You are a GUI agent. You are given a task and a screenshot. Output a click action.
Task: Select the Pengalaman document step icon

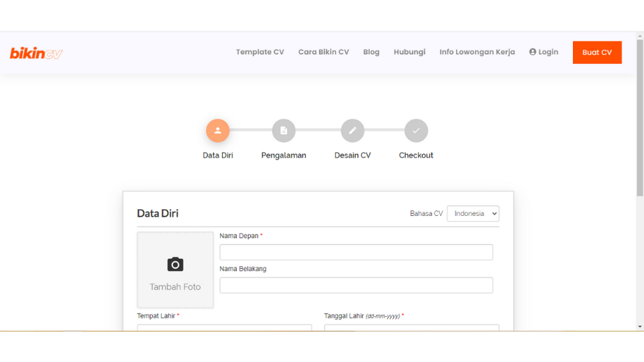click(284, 131)
